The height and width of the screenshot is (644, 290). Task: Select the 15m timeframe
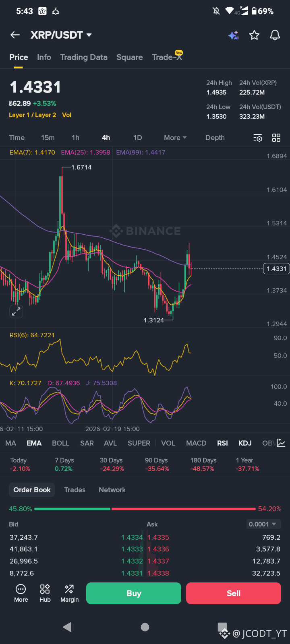tap(48, 138)
